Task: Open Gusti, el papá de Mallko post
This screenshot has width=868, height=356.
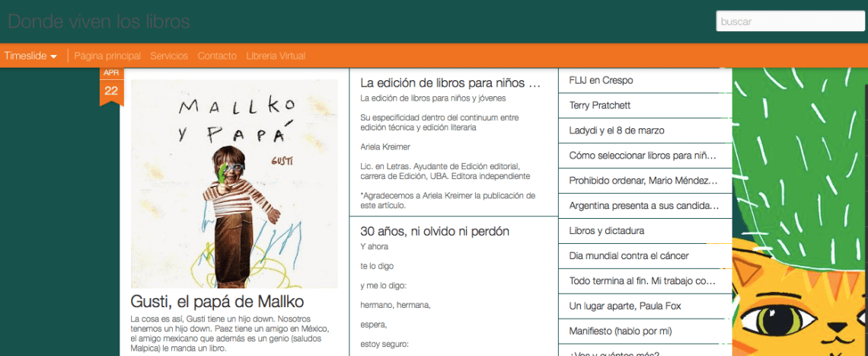Action: pyautogui.click(x=217, y=302)
